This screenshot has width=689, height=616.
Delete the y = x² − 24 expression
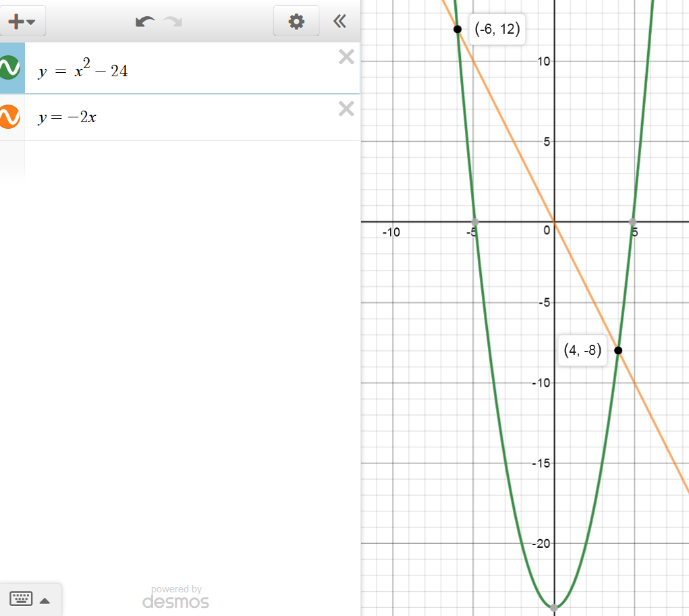[346, 57]
